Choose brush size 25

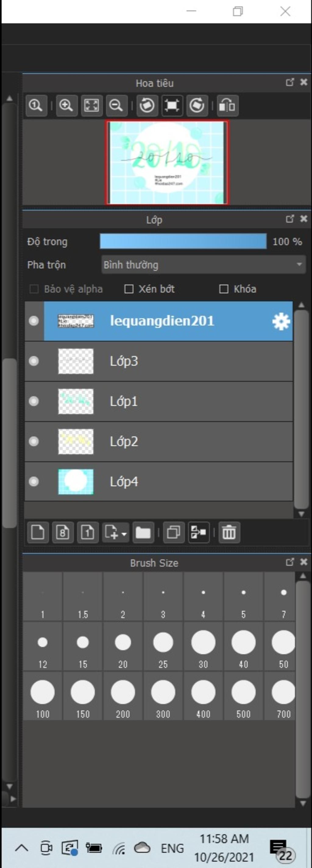[x=163, y=646]
